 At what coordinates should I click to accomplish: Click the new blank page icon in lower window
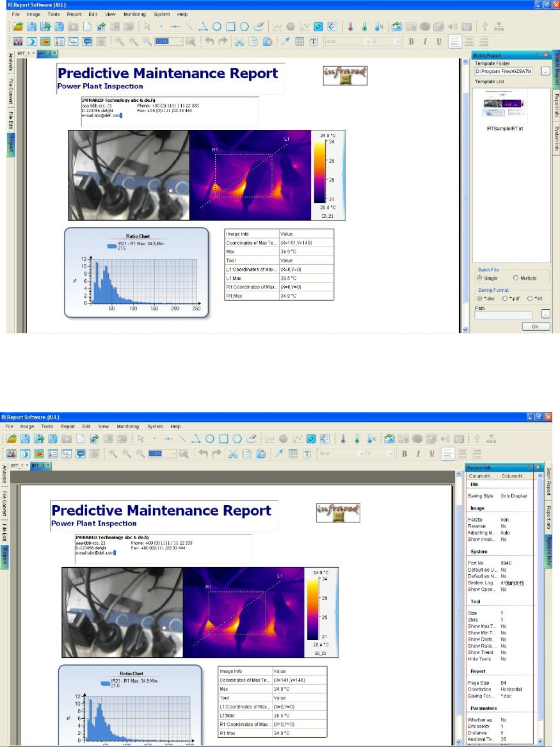pyautogui.click(x=81, y=438)
